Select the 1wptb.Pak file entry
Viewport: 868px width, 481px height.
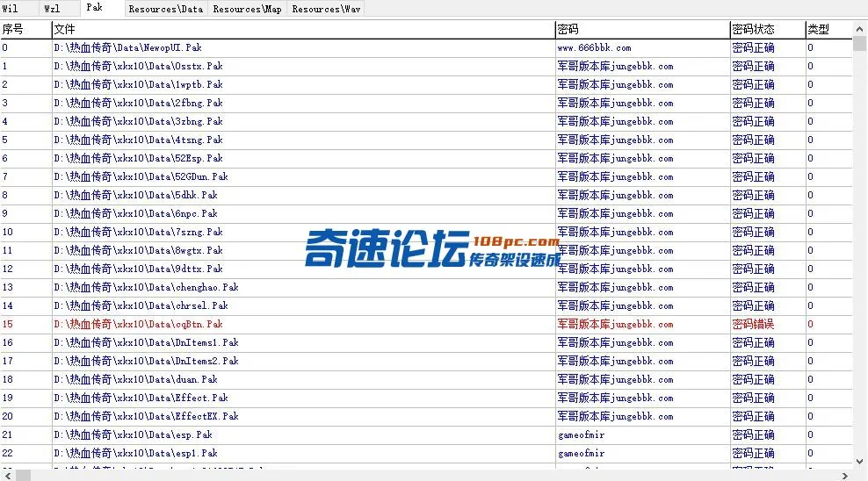(x=139, y=84)
